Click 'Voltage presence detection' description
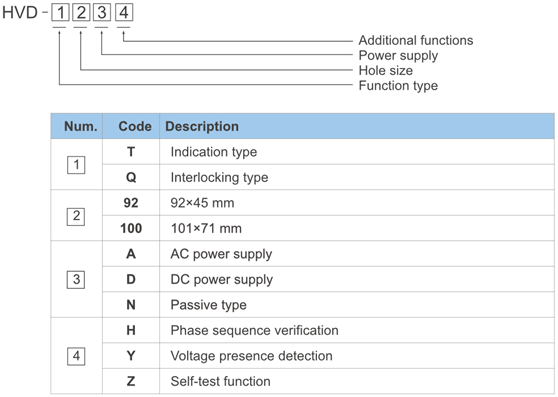The height and width of the screenshot is (397, 558). coord(252,356)
